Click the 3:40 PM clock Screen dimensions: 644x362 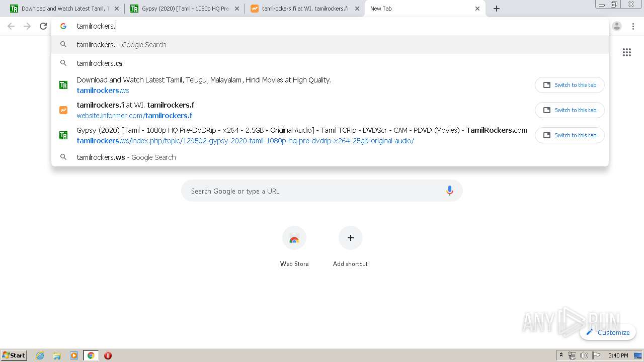click(618, 355)
